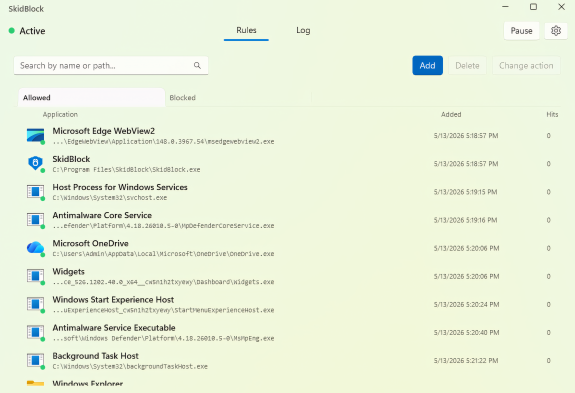
Task: Click the Background Task Host icon
Action: [x=36, y=360]
